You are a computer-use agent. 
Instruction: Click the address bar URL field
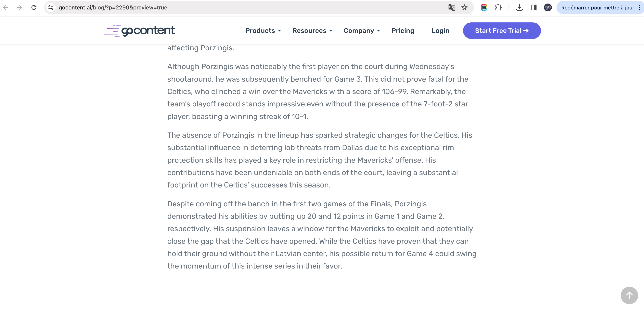225,7
